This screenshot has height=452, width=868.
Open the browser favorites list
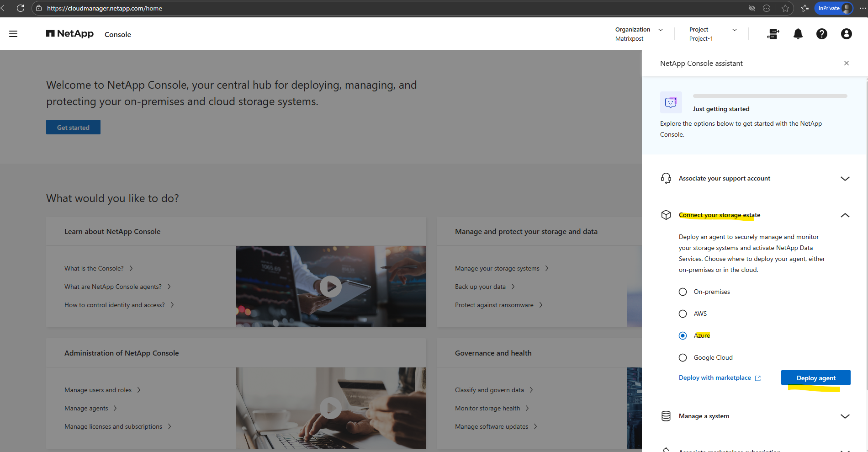[x=805, y=8]
